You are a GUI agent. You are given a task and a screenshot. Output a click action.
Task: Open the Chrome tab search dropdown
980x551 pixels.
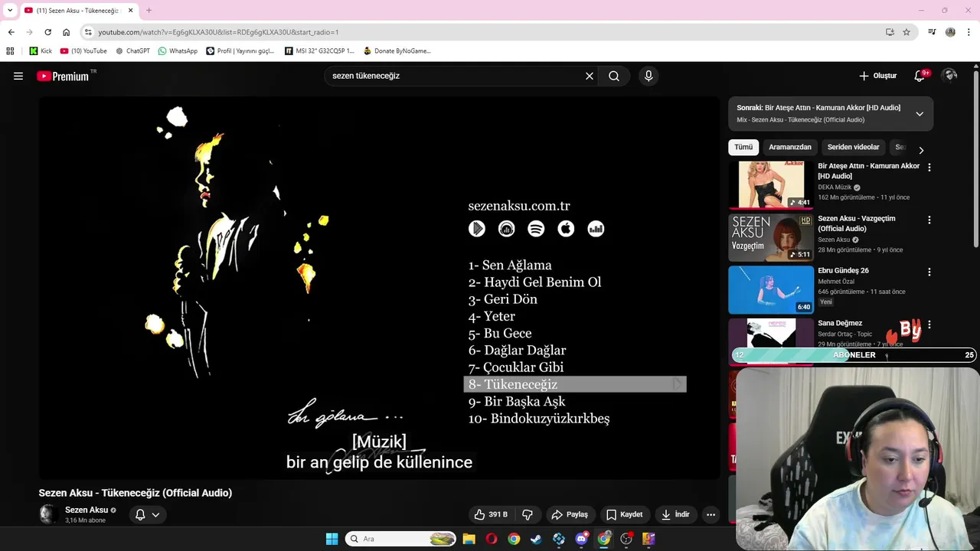point(9,11)
